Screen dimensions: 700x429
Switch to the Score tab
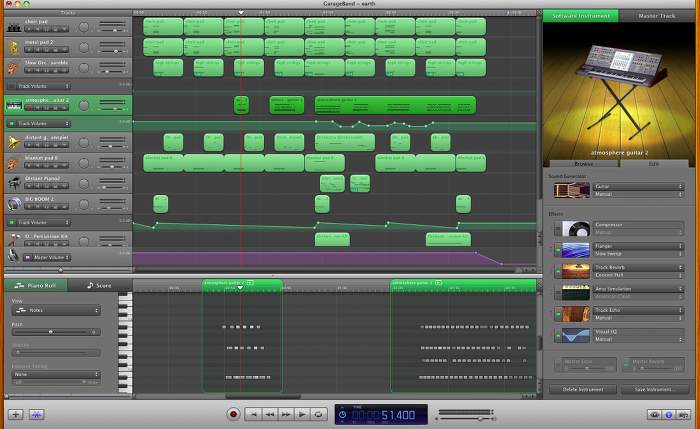click(x=100, y=285)
